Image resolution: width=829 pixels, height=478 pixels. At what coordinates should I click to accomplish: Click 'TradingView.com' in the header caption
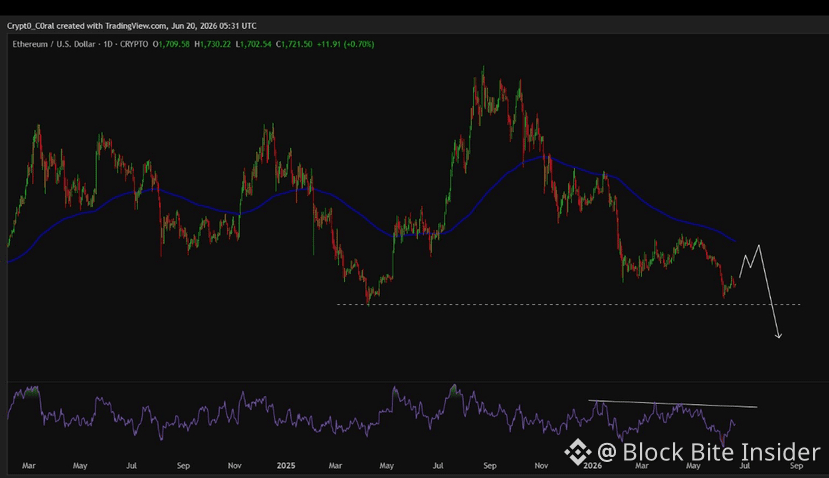tap(136, 26)
